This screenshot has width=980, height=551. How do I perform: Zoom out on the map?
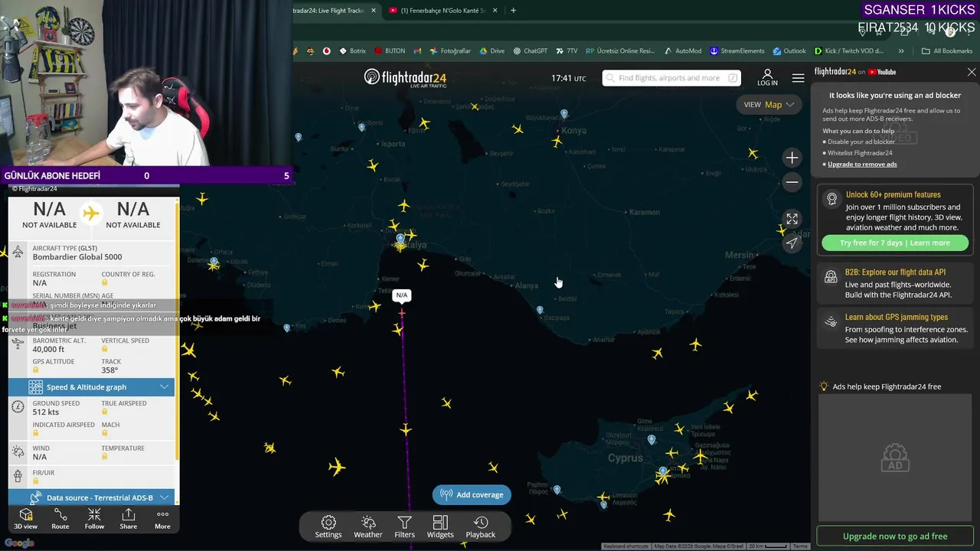[x=792, y=182]
